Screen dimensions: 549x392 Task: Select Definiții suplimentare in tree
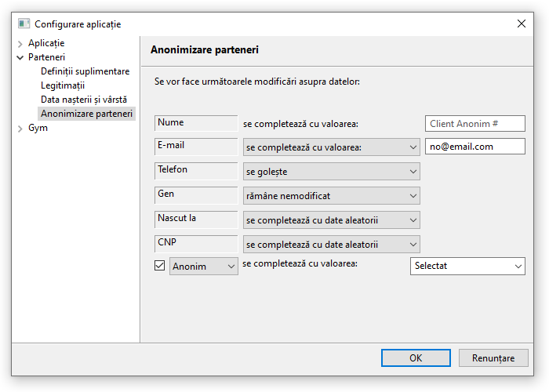point(85,71)
